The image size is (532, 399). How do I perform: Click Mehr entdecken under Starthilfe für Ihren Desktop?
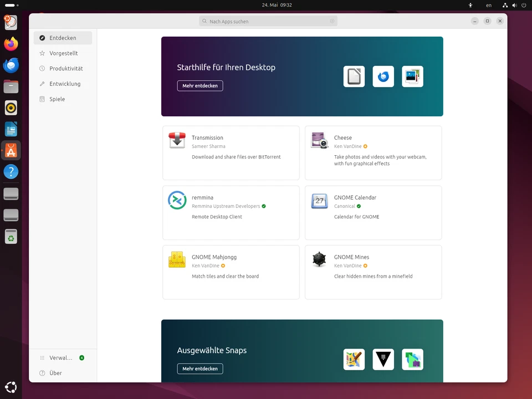point(200,86)
